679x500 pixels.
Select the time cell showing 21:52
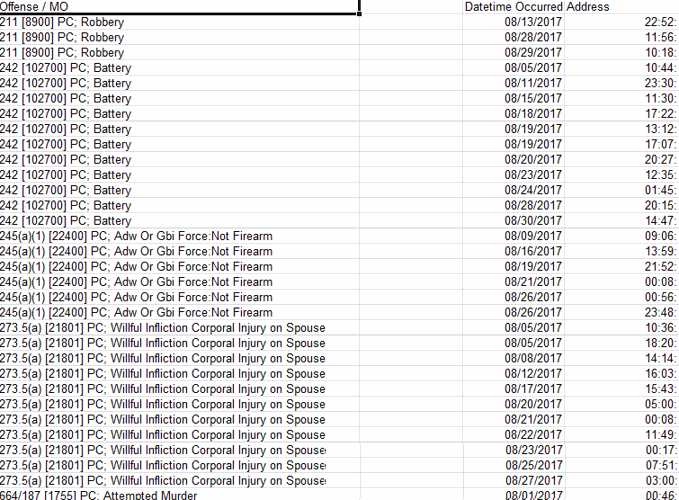[x=661, y=267]
